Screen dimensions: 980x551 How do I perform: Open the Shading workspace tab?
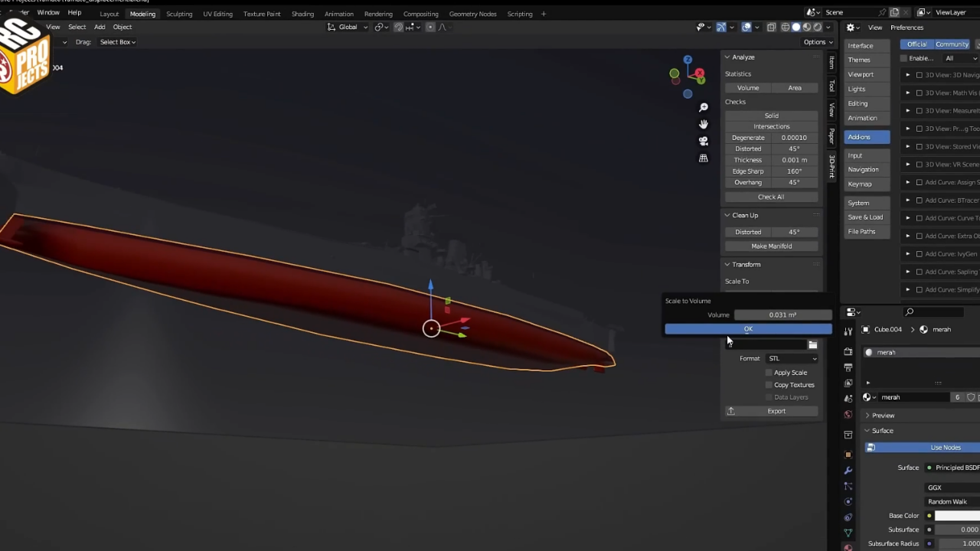tap(302, 14)
